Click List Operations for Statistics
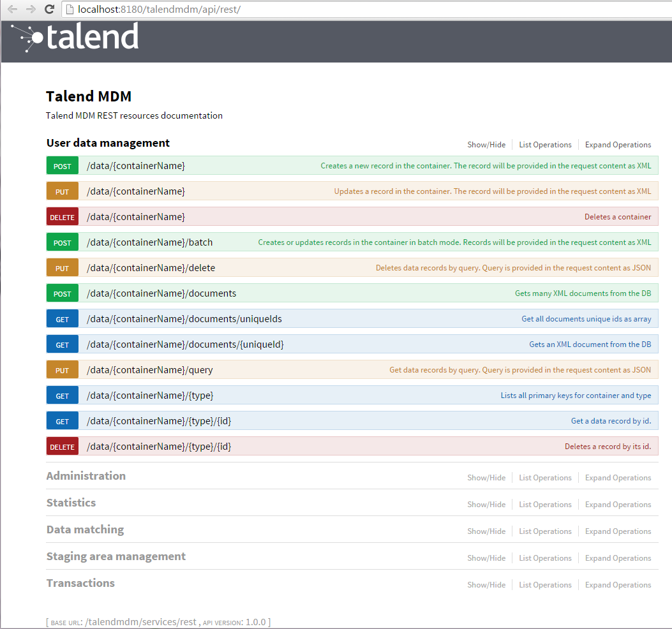Image resolution: width=672 pixels, height=629 pixels. coord(545,505)
